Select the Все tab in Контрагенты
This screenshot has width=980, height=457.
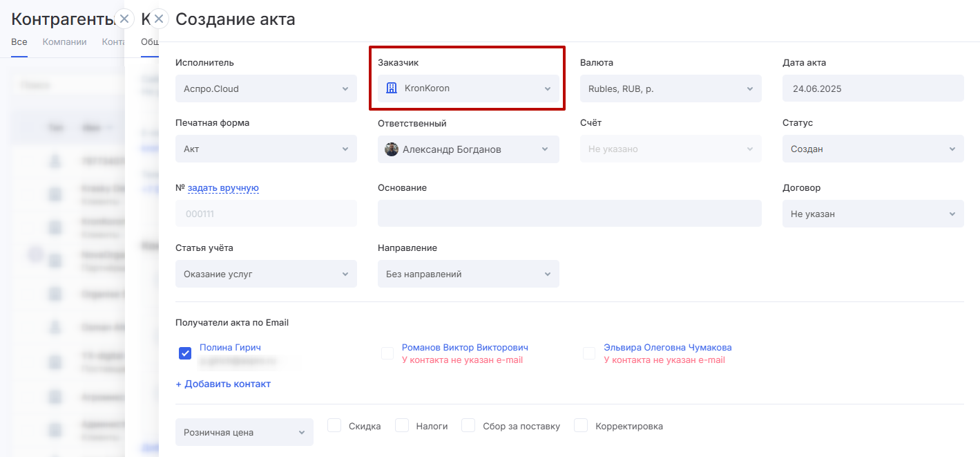[19, 41]
